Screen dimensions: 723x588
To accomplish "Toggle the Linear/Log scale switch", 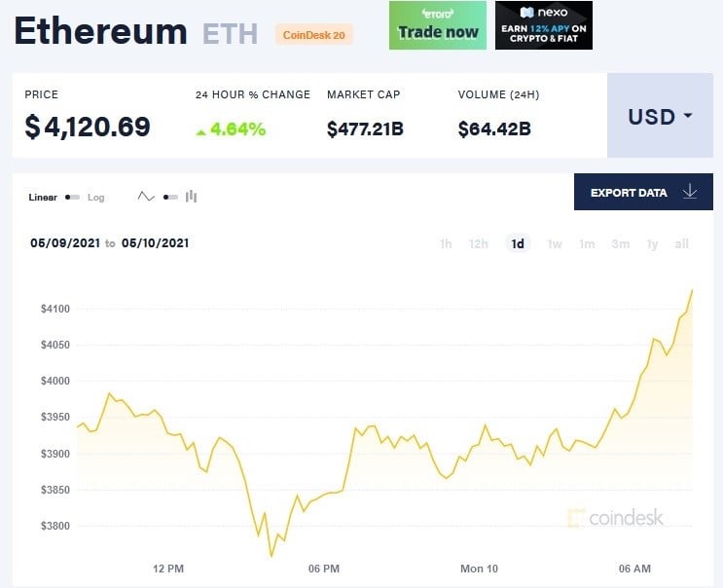I will point(72,197).
